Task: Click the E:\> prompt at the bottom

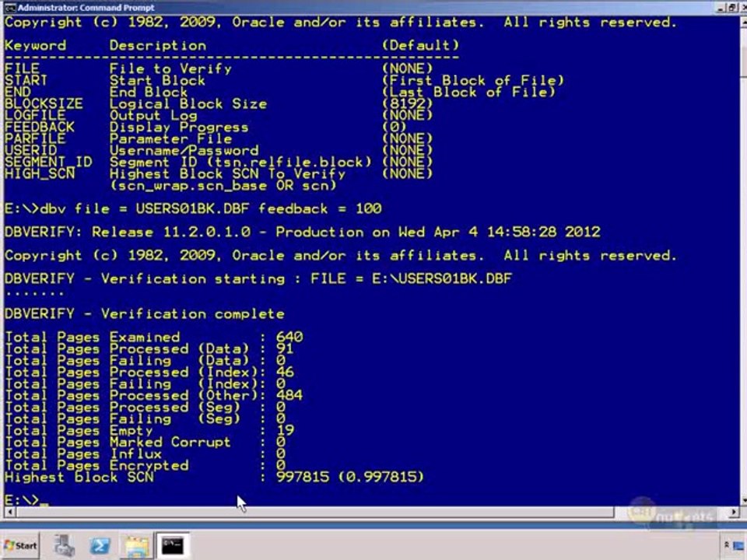Action: (x=22, y=500)
